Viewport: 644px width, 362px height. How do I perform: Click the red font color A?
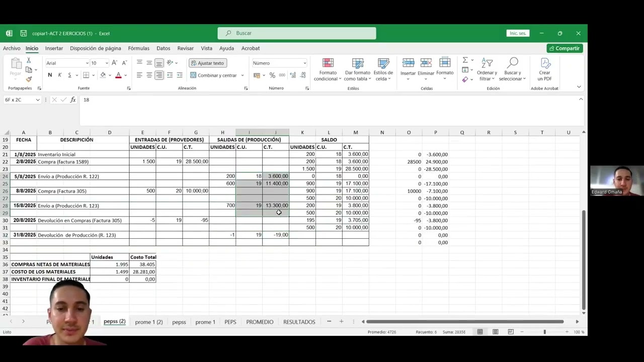tap(118, 75)
